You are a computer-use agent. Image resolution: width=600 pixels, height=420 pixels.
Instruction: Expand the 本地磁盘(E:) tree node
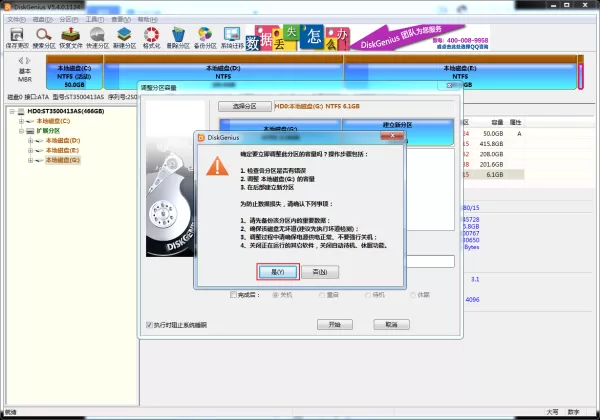(x=31, y=150)
